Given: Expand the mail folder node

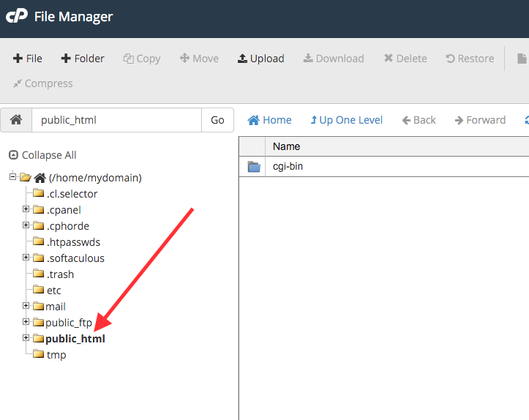Looking at the screenshot, I should click(x=26, y=306).
